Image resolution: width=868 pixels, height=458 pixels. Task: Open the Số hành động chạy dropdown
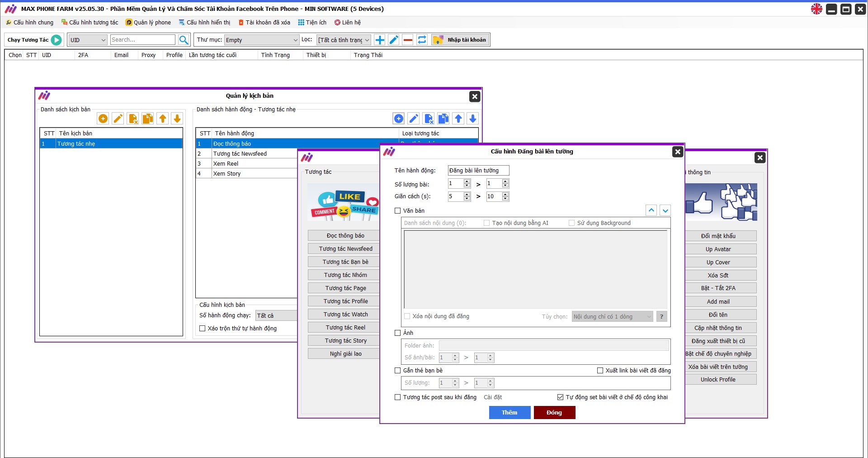(x=276, y=316)
